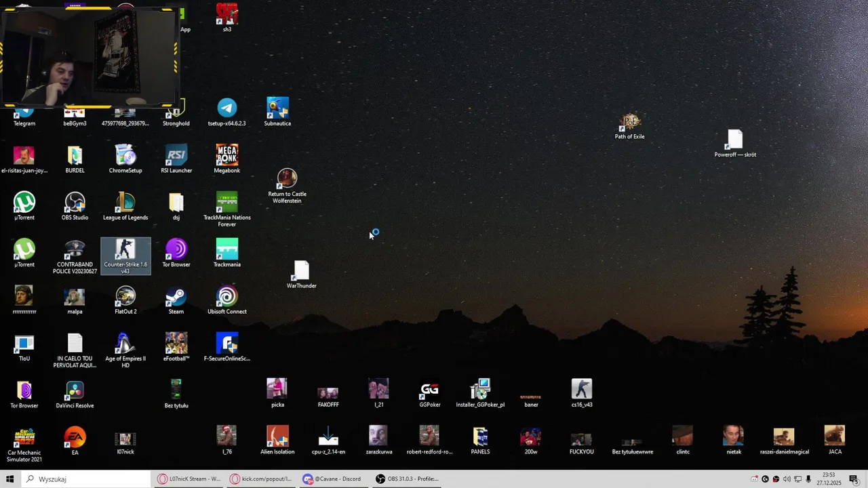
Task: Open the PANELS file icon
Action: click(x=480, y=441)
